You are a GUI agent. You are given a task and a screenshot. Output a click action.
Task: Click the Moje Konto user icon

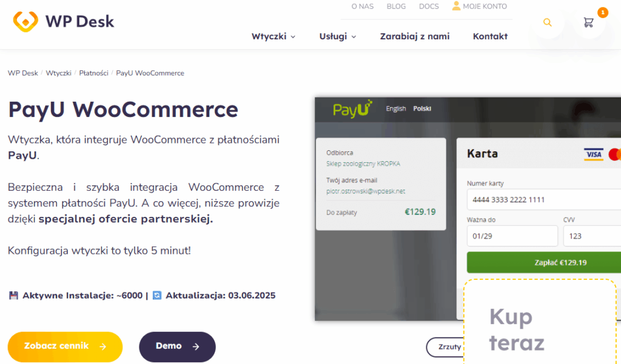456,6
